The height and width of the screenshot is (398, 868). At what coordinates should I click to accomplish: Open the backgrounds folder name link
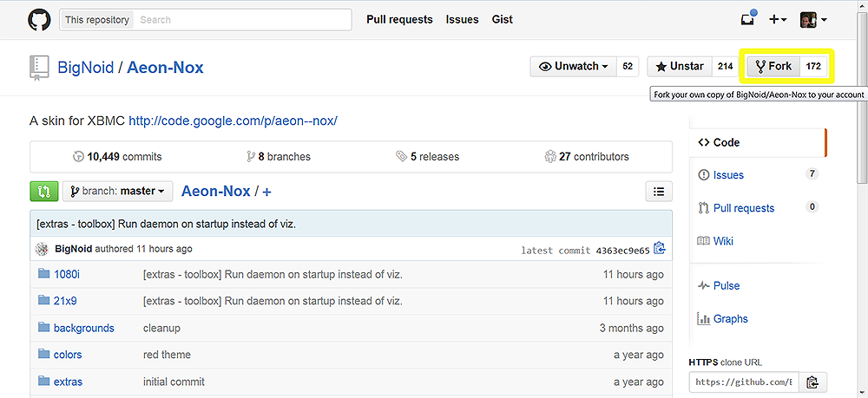[x=83, y=328]
